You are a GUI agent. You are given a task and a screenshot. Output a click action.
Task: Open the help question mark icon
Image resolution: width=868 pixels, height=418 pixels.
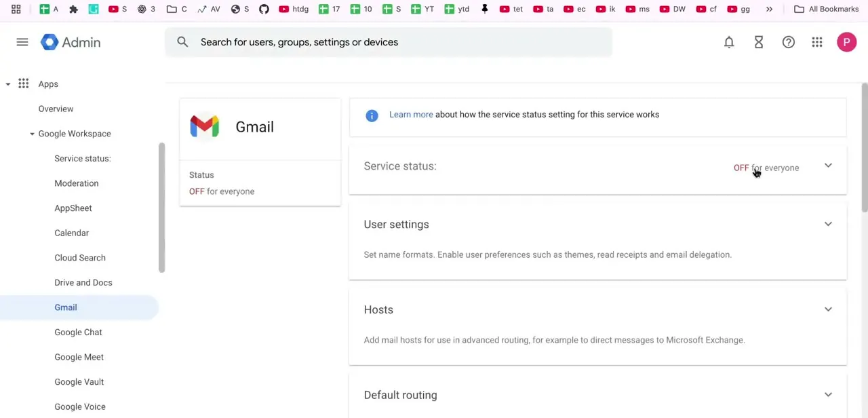tap(789, 42)
